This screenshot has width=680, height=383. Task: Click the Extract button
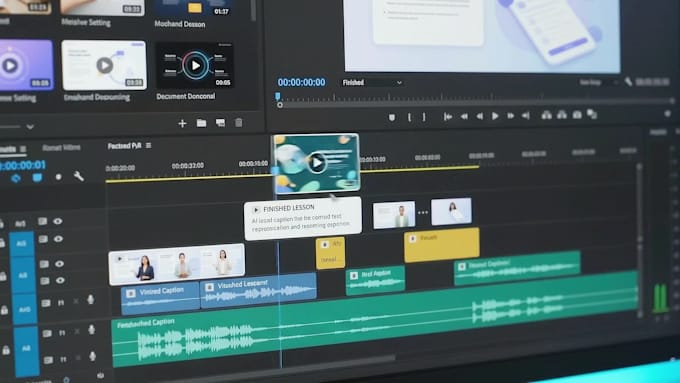[x=562, y=115]
